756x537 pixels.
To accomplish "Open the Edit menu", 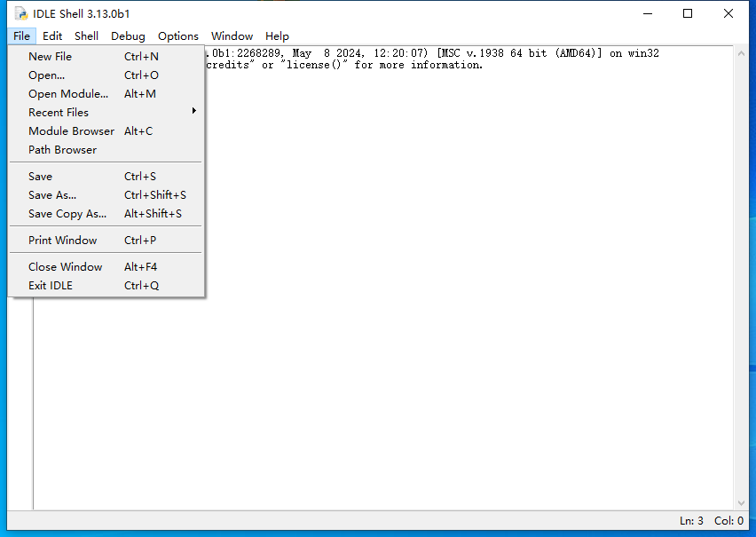I will point(52,36).
